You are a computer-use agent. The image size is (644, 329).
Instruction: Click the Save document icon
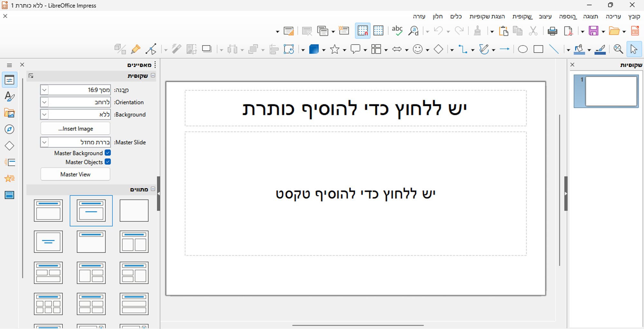[x=593, y=31]
